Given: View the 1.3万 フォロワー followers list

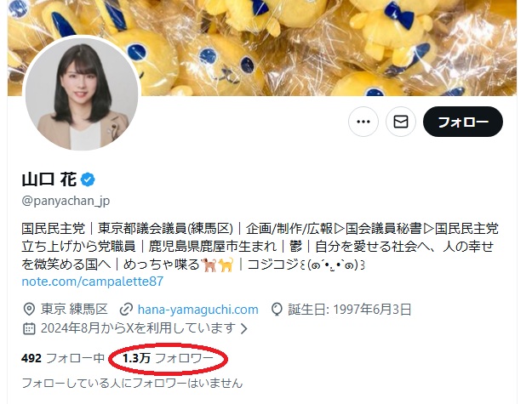Looking at the screenshot, I should click(x=168, y=358).
